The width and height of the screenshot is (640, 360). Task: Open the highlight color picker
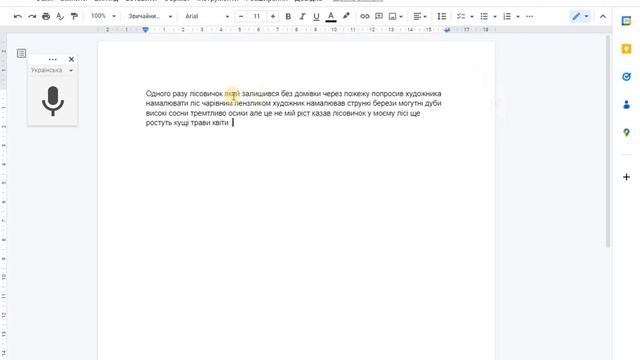pos(346,16)
